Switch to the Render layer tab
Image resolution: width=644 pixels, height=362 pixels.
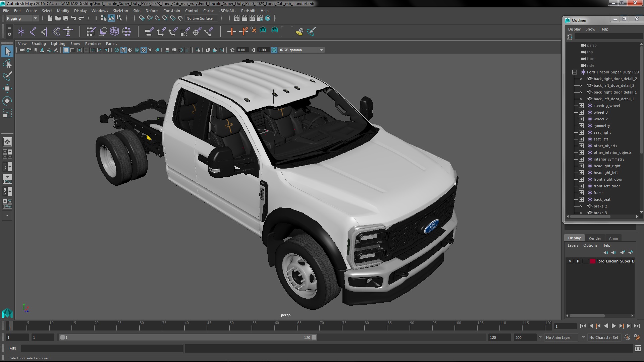595,238
